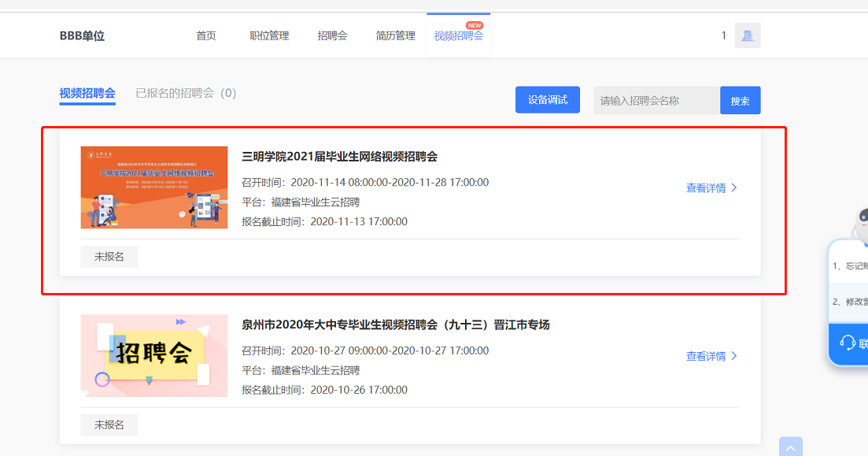The height and width of the screenshot is (456, 868).
Task: Click the user avatar icon in header
Action: (747, 35)
